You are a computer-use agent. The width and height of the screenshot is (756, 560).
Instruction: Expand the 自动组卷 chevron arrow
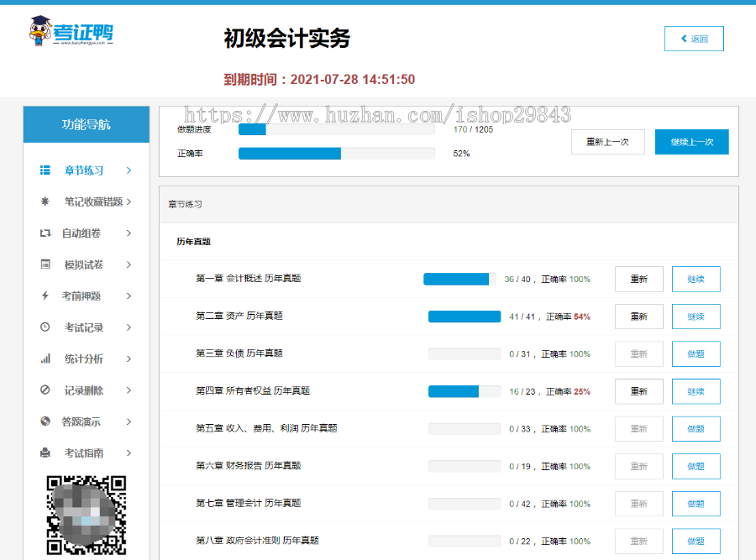tap(129, 233)
